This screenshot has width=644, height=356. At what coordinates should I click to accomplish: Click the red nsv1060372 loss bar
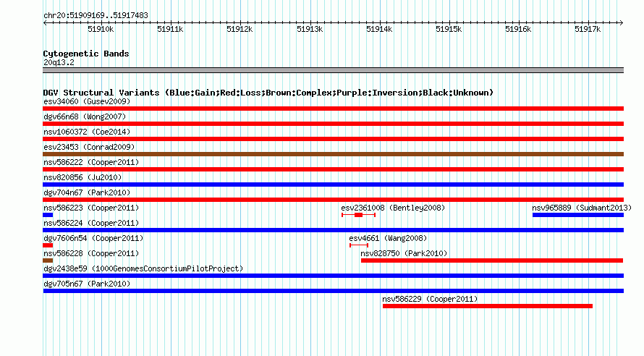333,139
